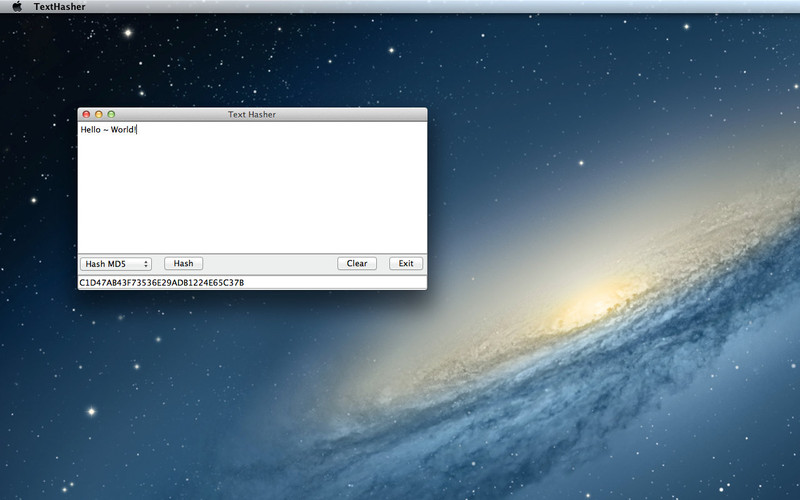Expand the Hash MD5 algorithm dropdown
The height and width of the screenshot is (500, 800).
click(116, 264)
